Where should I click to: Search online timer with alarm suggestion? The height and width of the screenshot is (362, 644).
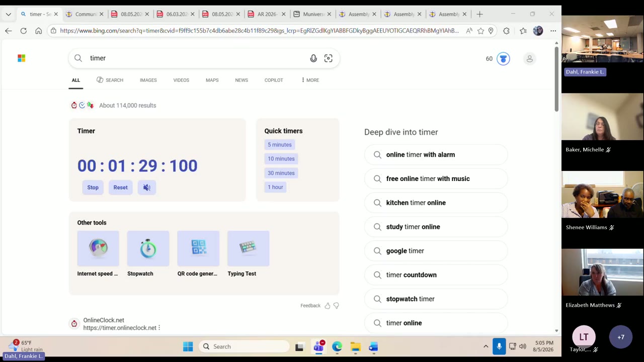(x=436, y=155)
